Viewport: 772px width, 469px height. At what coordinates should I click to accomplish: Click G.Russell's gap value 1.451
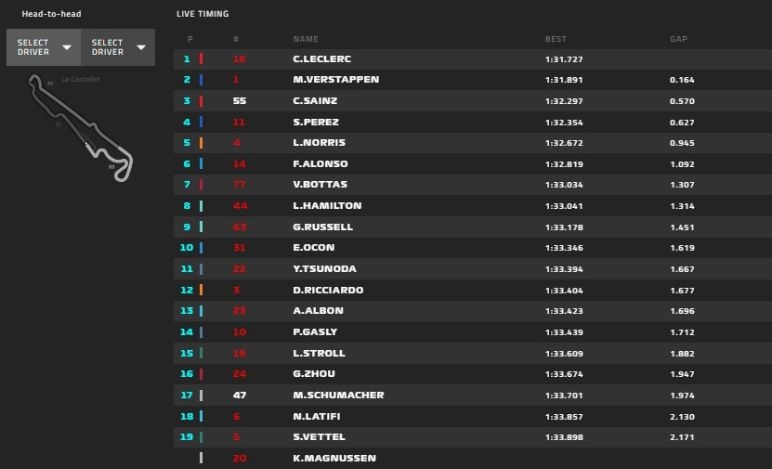(x=682, y=227)
